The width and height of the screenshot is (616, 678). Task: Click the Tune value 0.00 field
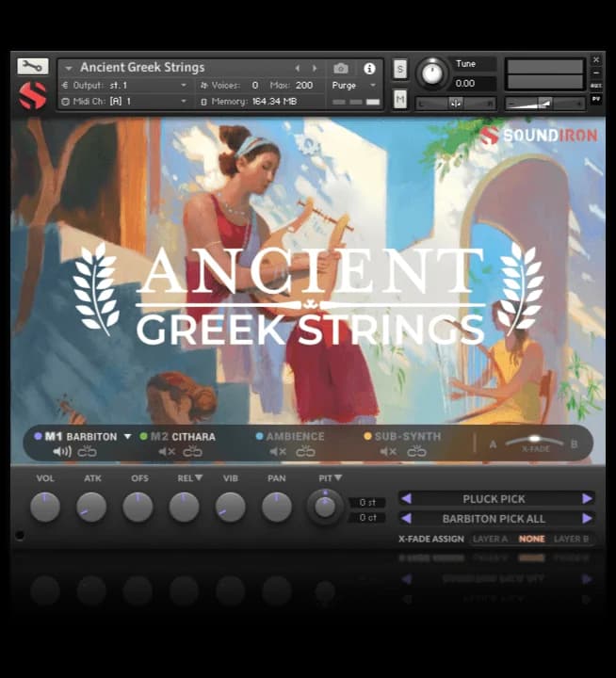(473, 83)
